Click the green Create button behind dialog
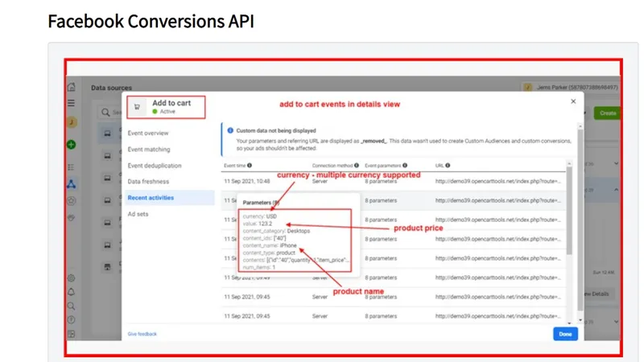This screenshot has width=644, height=362. pyautogui.click(x=607, y=113)
